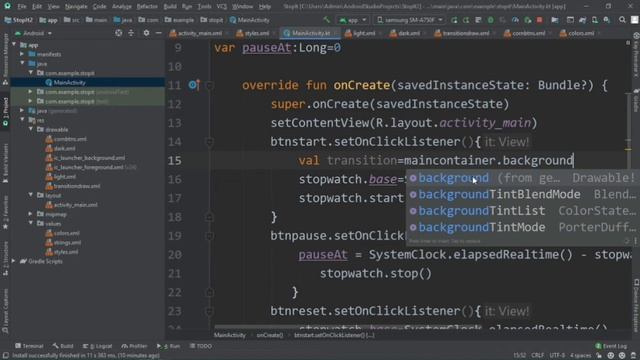The width and height of the screenshot is (640, 360).
Task: Click the editor horizontal scrollbar
Action: tap(348, 327)
